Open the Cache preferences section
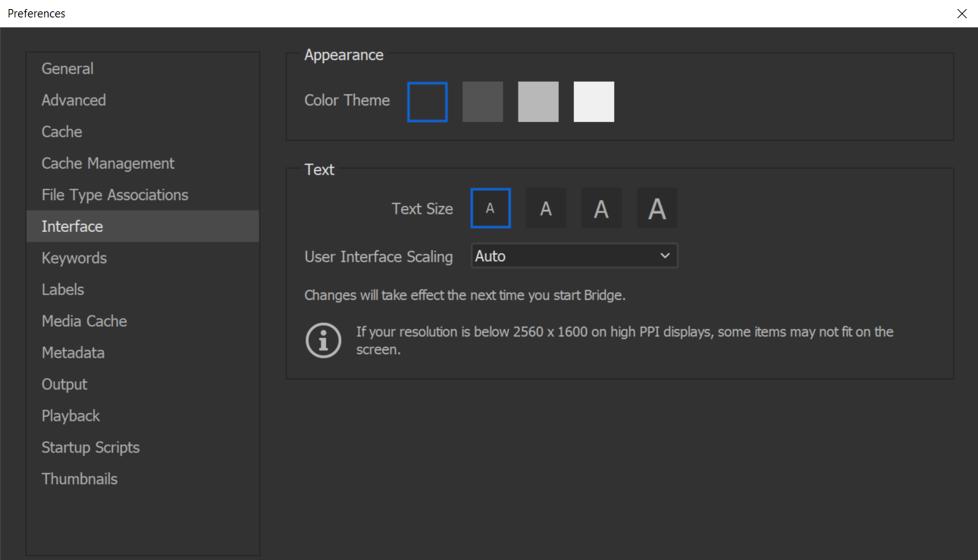 pyautogui.click(x=61, y=131)
